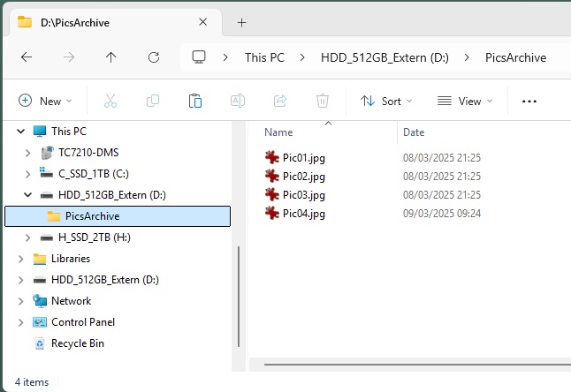
Task: Click HDD_512GB_Extern (D:) breadcrumb in address bar
Action: click(384, 57)
